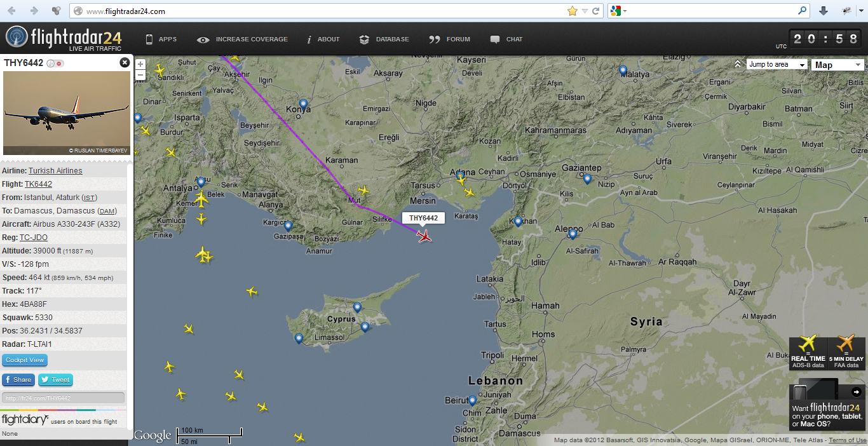Click the Konya airport marker
868x446 pixels.
(x=304, y=104)
